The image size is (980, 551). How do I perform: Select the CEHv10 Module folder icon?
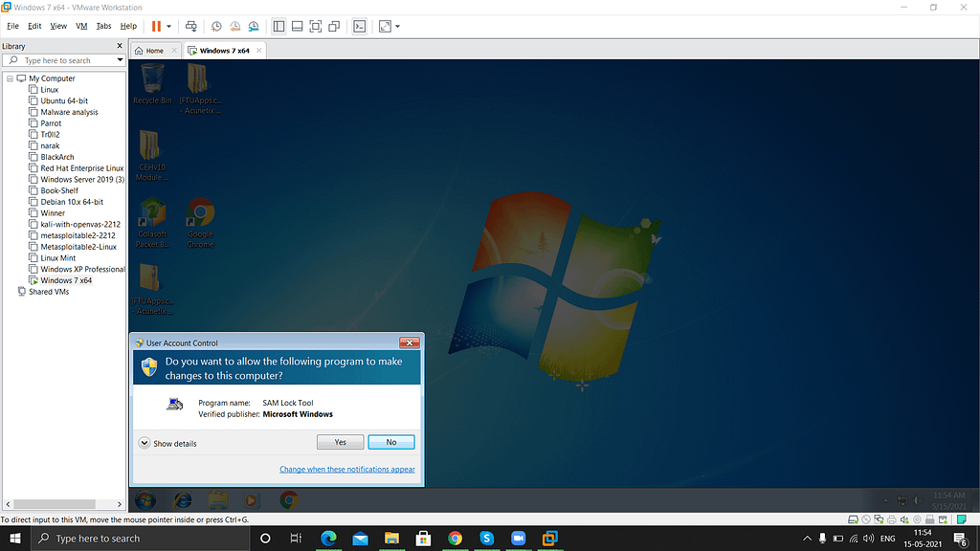tap(152, 156)
